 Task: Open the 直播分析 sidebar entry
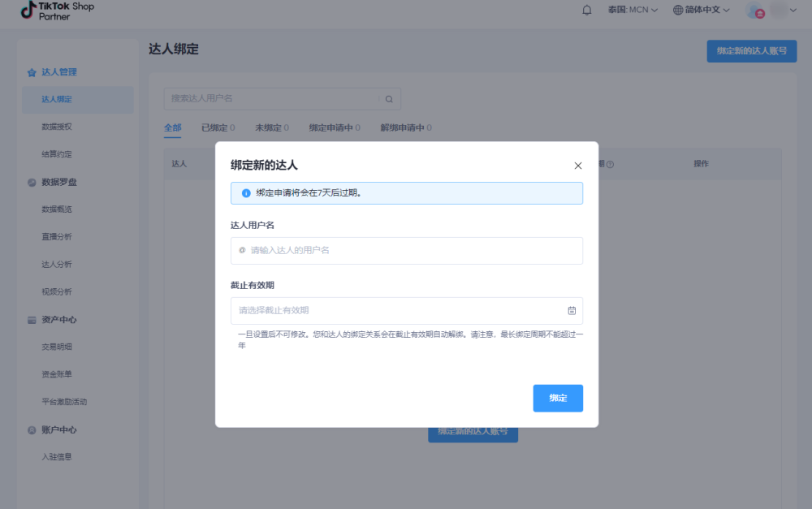55,236
